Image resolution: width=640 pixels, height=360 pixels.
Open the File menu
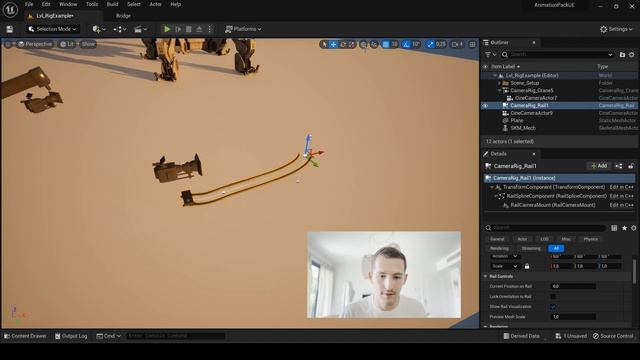[29, 4]
